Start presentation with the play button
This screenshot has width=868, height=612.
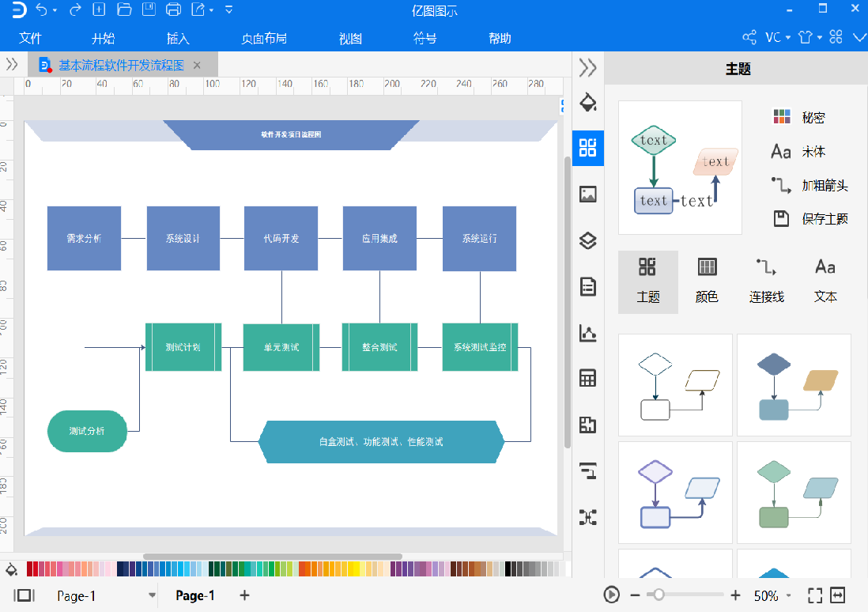tap(612, 595)
